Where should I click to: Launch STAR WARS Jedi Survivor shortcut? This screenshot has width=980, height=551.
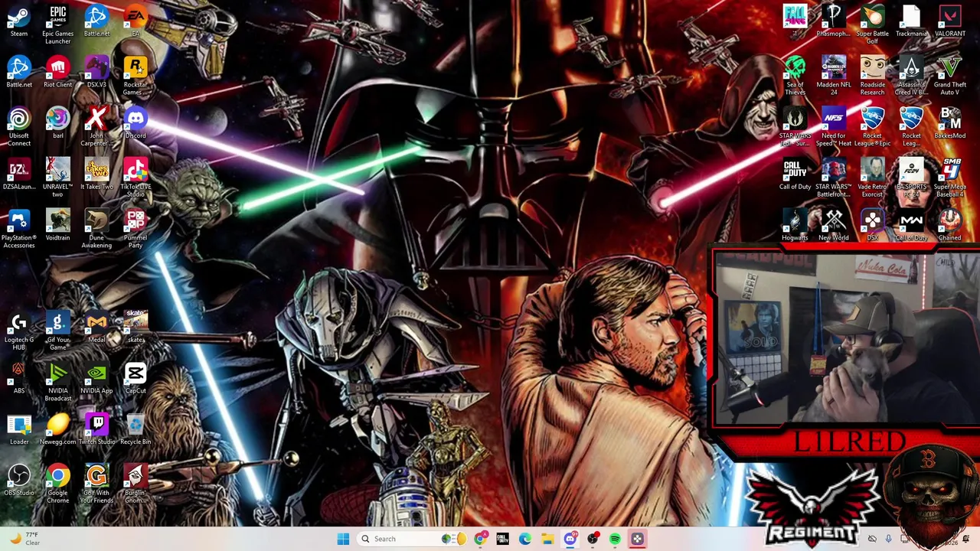[x=795, y=127]
